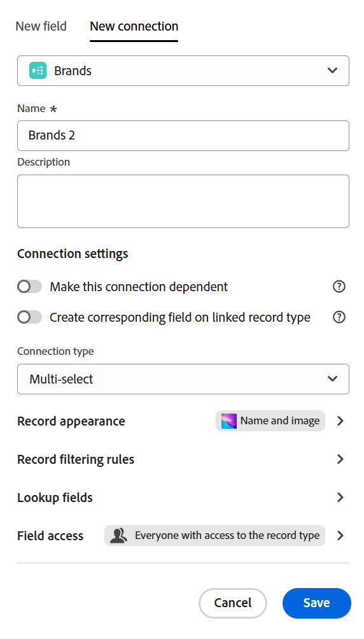Open the Connection type Multi-select dropdown
Screen dimensions: 364x639
pos(183,379)
